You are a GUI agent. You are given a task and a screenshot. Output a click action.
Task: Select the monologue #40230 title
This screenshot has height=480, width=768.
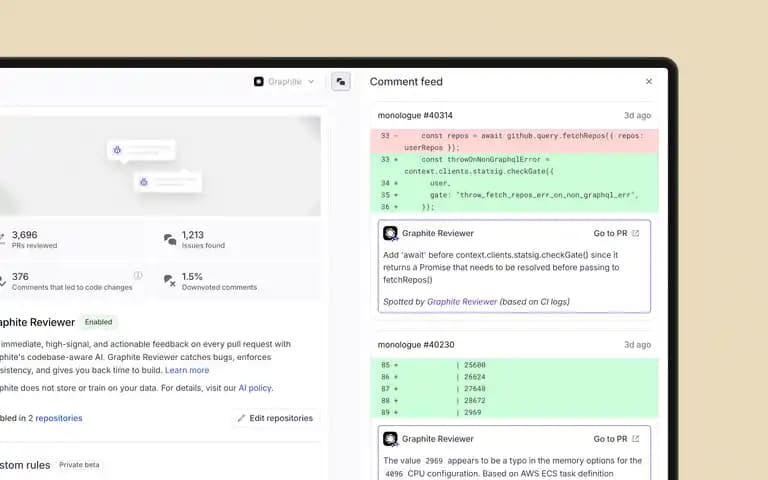[x=416, y=345]
